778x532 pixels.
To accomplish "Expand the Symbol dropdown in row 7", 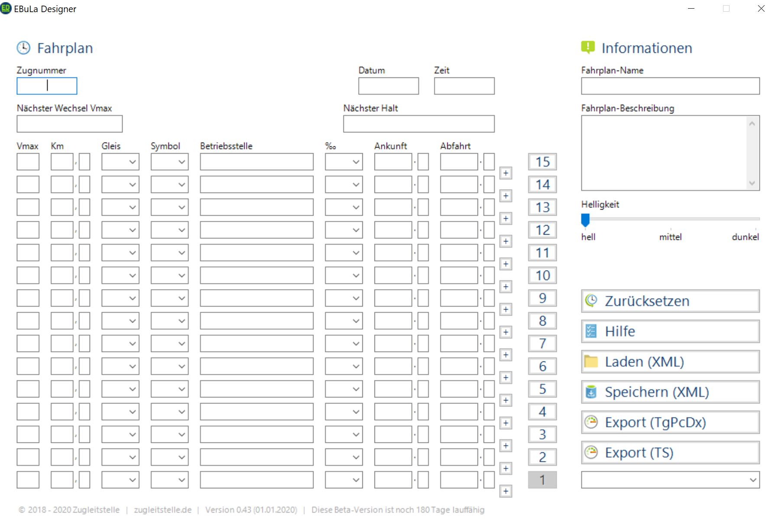I will (169, 344).
